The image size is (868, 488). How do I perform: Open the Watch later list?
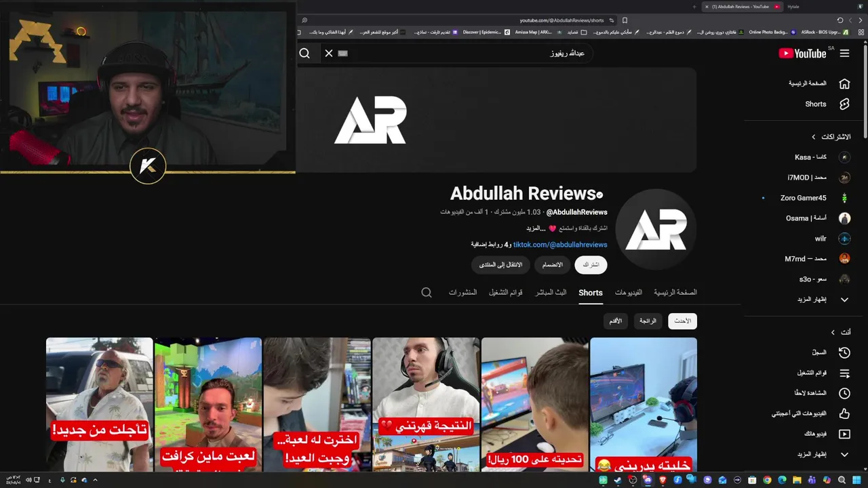(x=822, y=393)
